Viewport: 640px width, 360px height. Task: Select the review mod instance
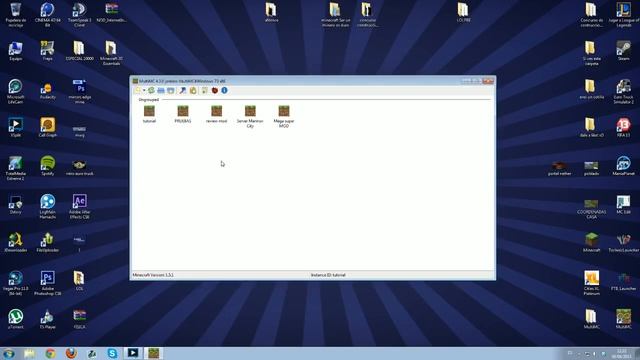click(217, 114)
